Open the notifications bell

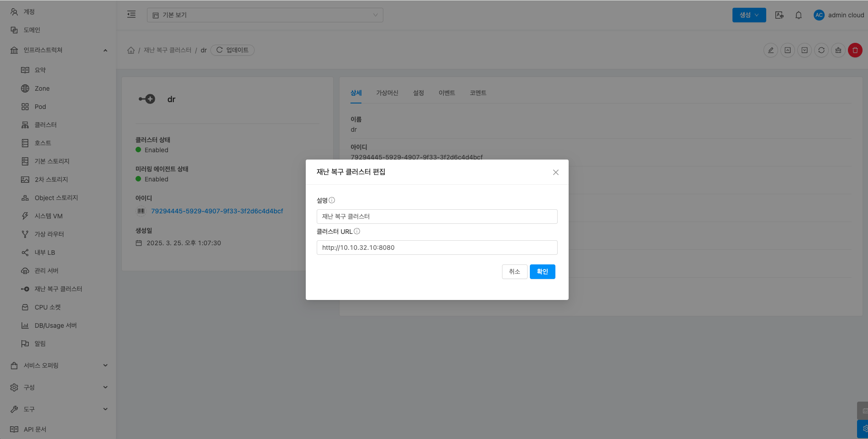798,15
